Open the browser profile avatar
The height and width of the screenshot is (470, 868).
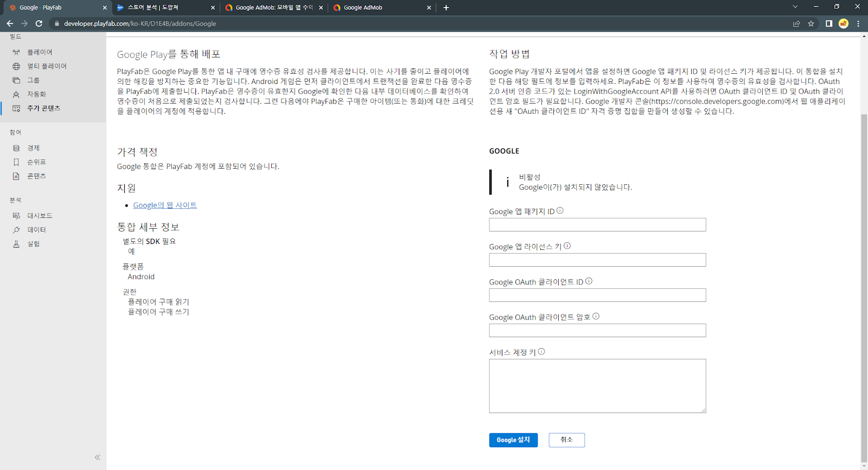click(844, 23)
